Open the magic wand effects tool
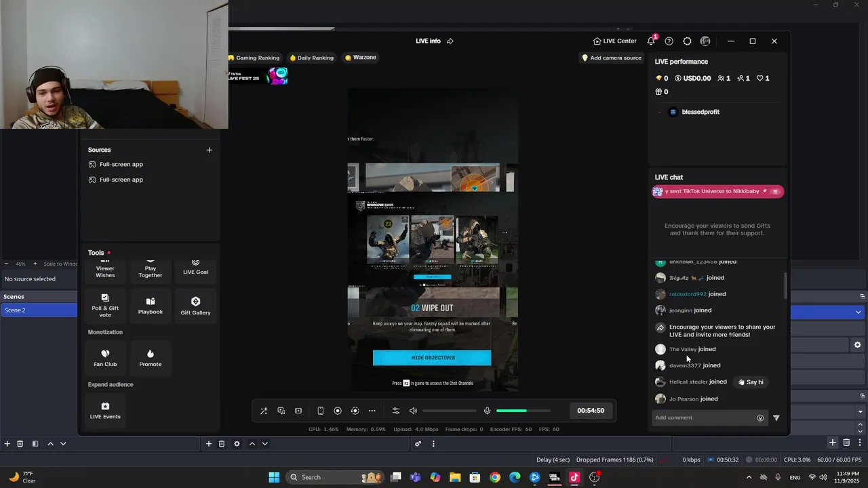 [x=264, y=411]
